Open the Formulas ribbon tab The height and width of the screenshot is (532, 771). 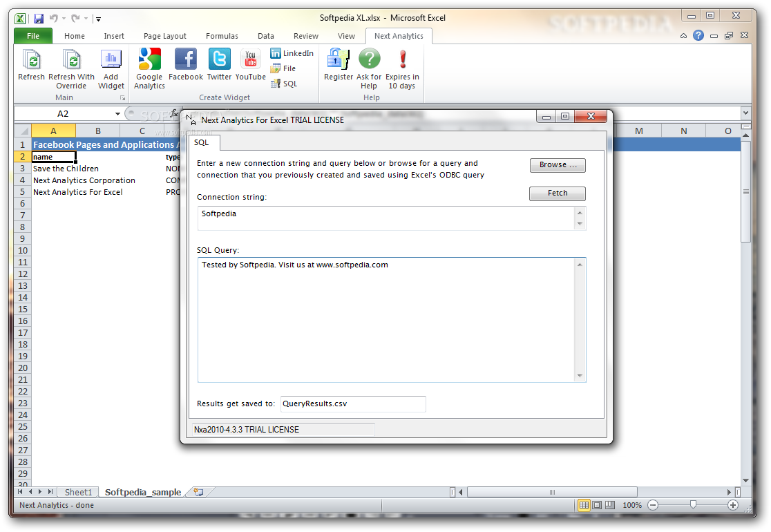click(222, 36)
